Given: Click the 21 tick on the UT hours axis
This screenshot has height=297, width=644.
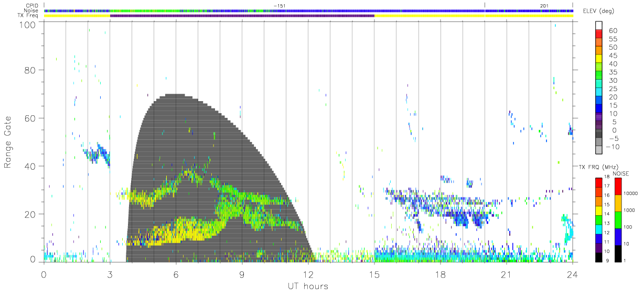Looking at the screenshot, I should click(x=506, y=274).
